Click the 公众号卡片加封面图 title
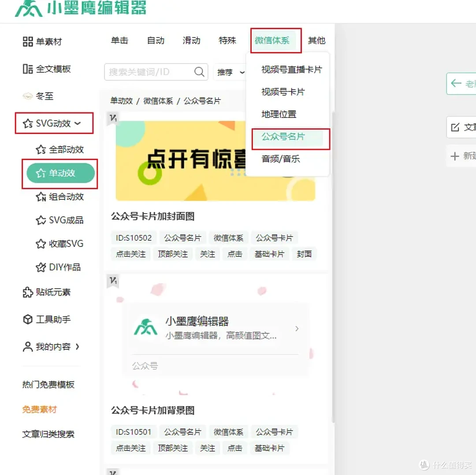This screenshot has height=475, width=476. click(152, 217)
